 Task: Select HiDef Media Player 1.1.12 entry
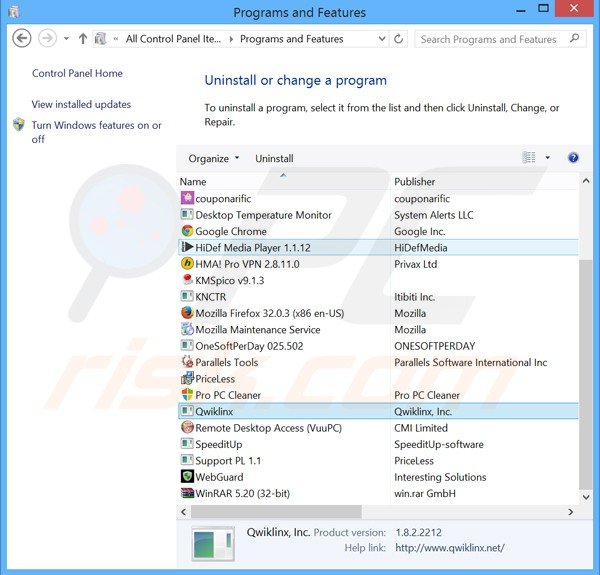coord(378,247)
